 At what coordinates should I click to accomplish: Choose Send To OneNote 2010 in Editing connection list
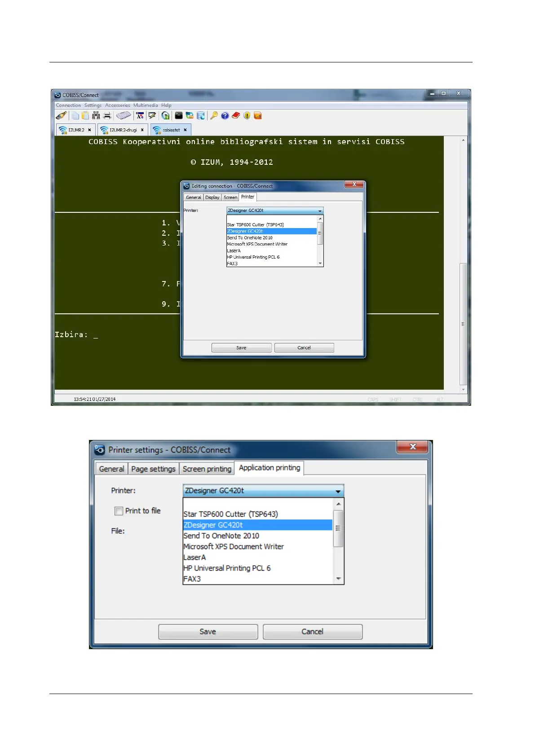click(x=271, y=238)
